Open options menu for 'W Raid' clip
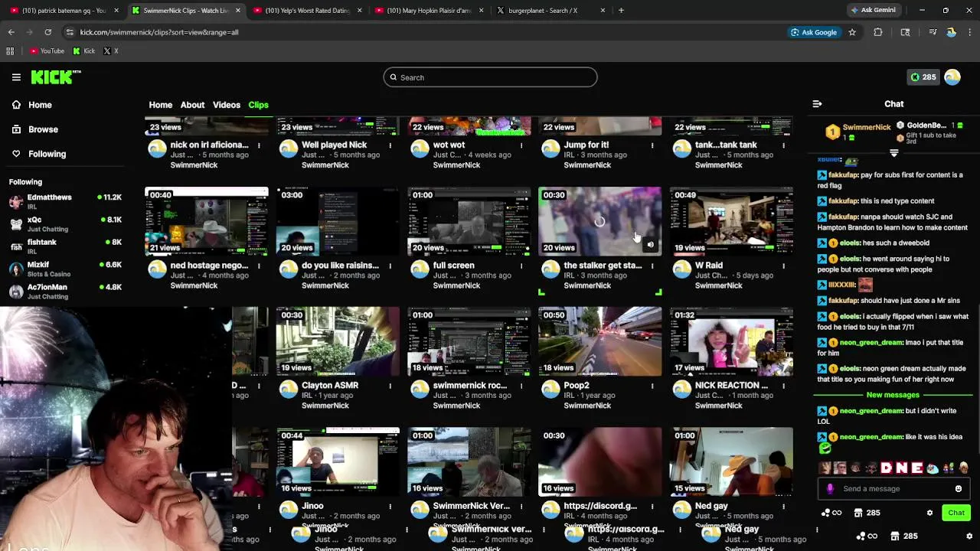Viewport: 980px width, 551px height. click(x=783, y=266)
